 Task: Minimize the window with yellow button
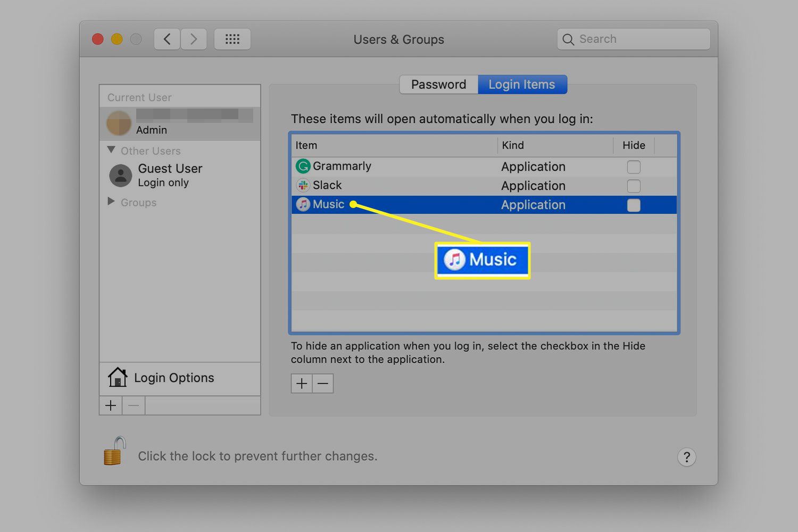pos(117,39)
